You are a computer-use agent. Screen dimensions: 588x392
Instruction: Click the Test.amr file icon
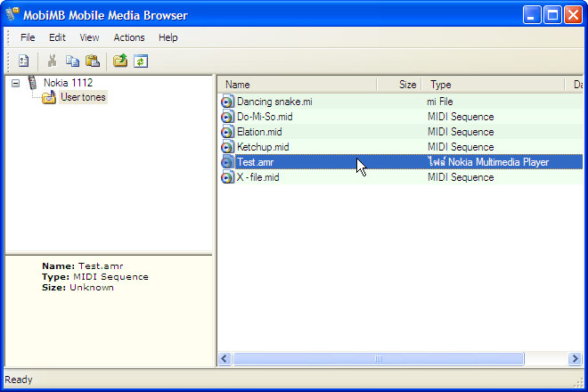pyautogui.click(x=227, y=162)
